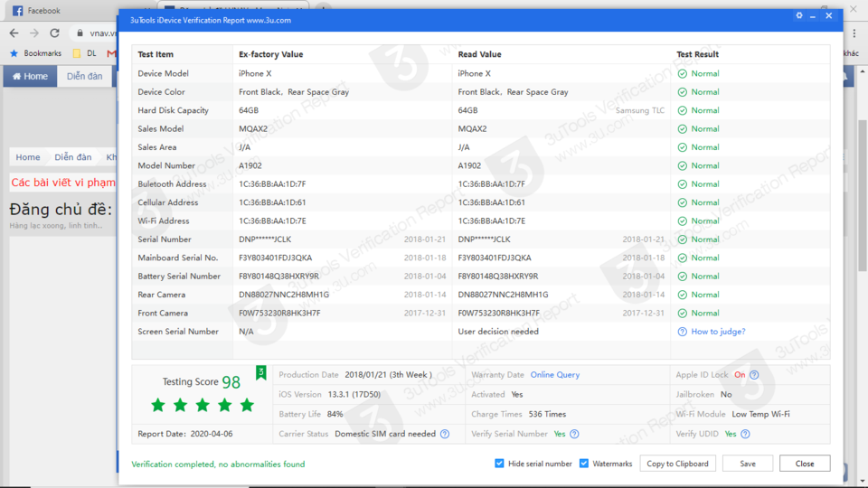Click the Home breadcrumb link

point(28,157)
